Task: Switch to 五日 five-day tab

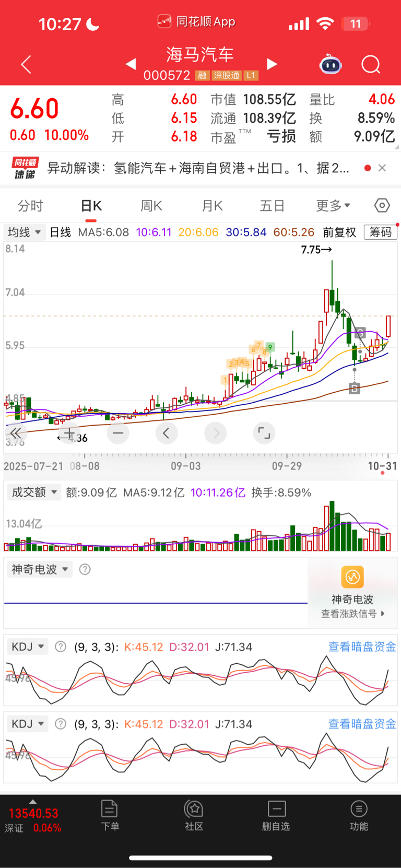Action: 272,206
